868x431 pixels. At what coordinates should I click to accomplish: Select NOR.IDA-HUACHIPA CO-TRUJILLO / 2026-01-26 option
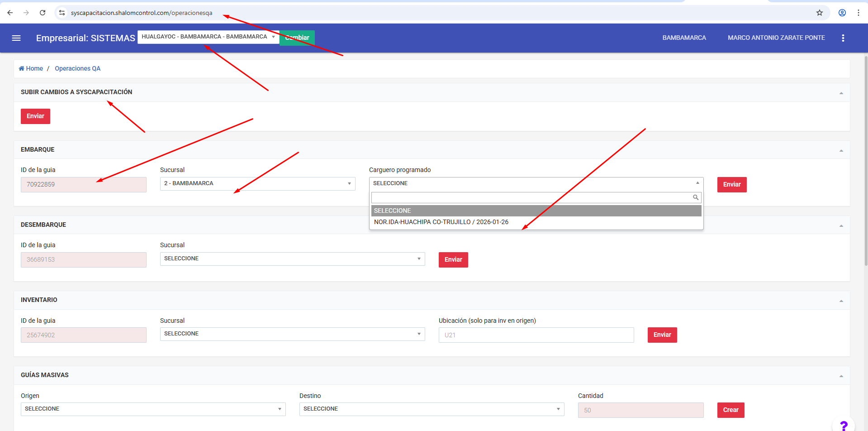(441, 222)
